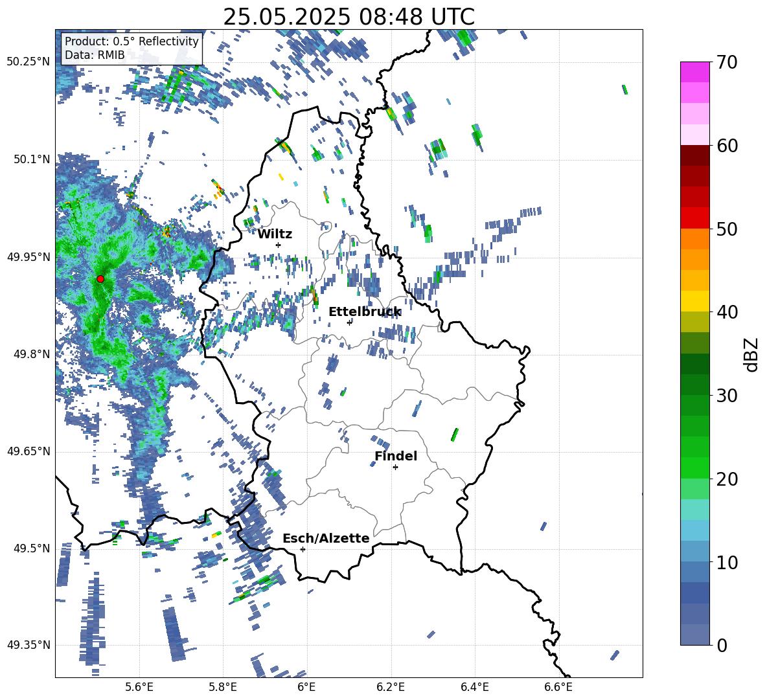Click the Wiltz city label
This screenshot has height=700, width=767.
coord(275,234)
